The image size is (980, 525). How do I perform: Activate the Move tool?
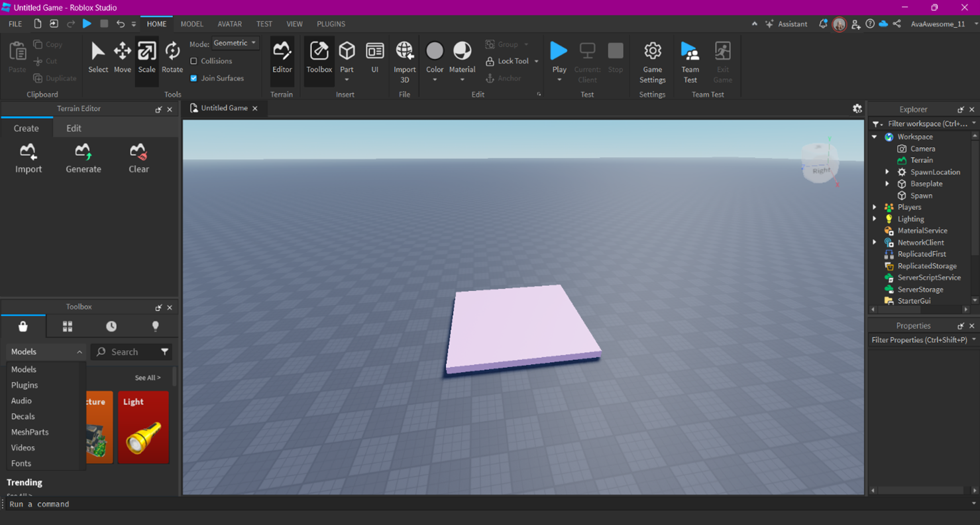[123, 57]
